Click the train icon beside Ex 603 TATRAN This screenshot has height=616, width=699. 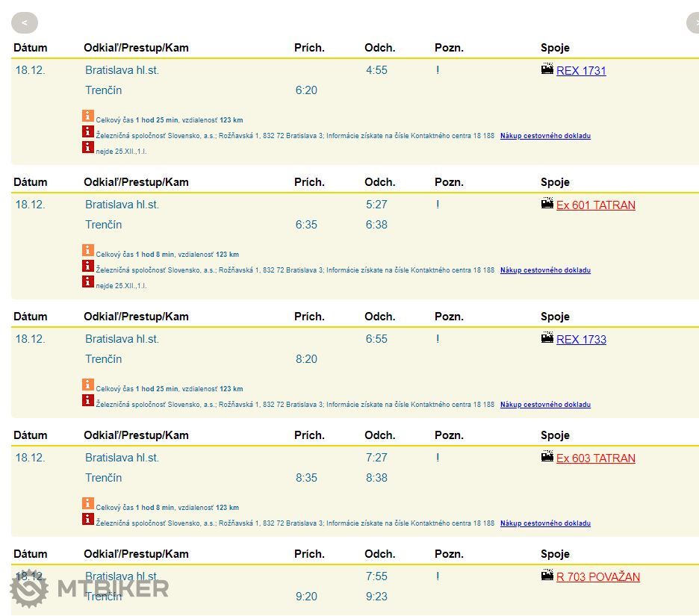547,457
